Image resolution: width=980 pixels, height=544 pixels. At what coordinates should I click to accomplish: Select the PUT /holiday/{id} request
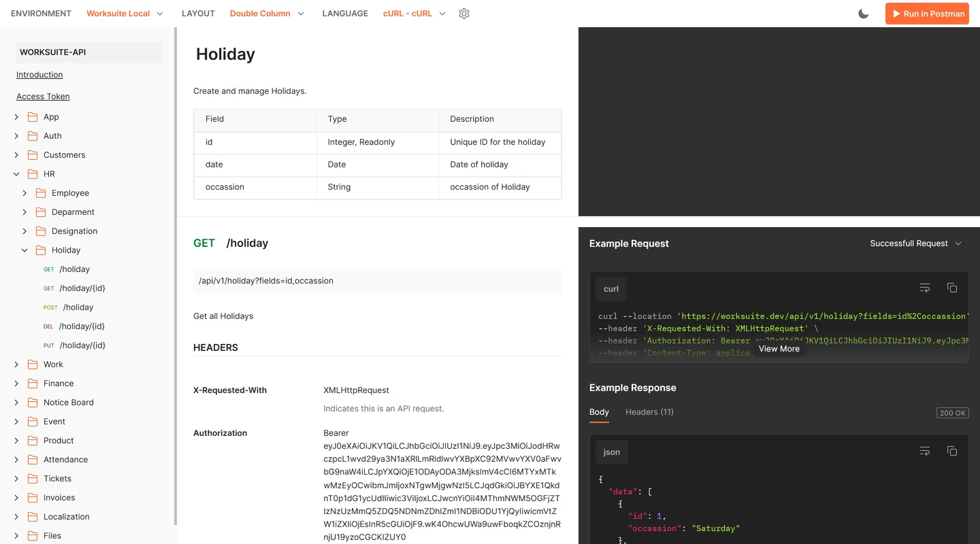pos(74,345)
